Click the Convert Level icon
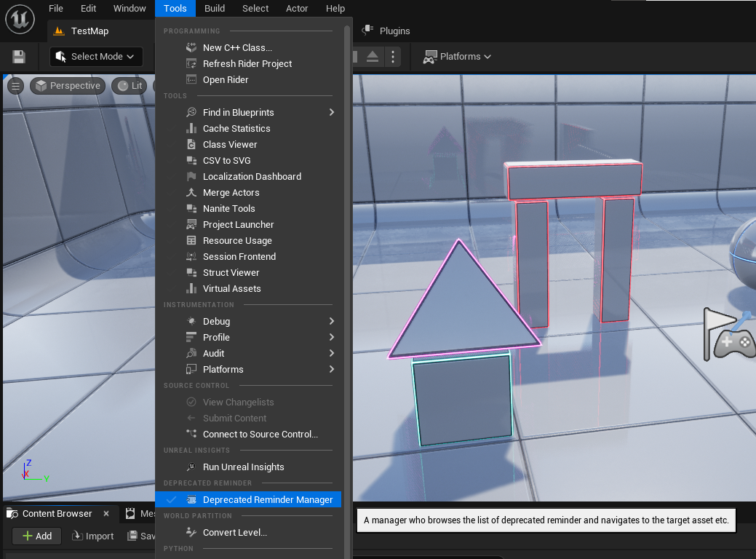 coord(191,533)
